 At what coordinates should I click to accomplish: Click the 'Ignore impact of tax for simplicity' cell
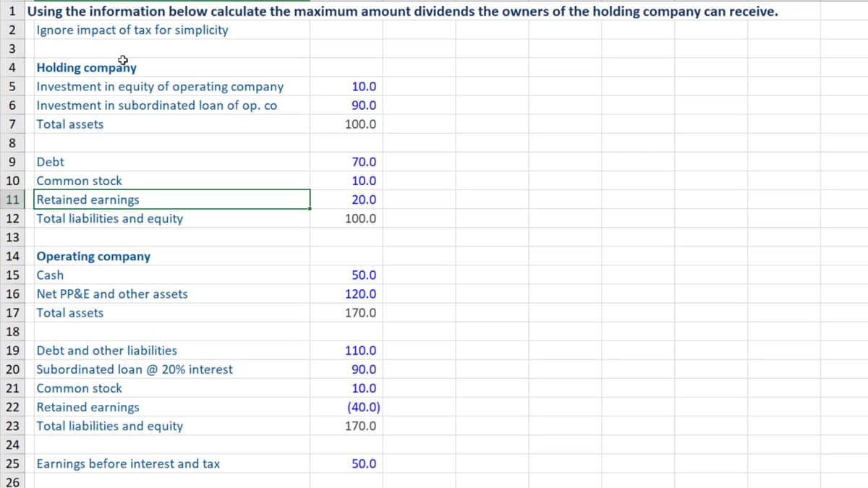pyautogui.click(x=132, y=30)
